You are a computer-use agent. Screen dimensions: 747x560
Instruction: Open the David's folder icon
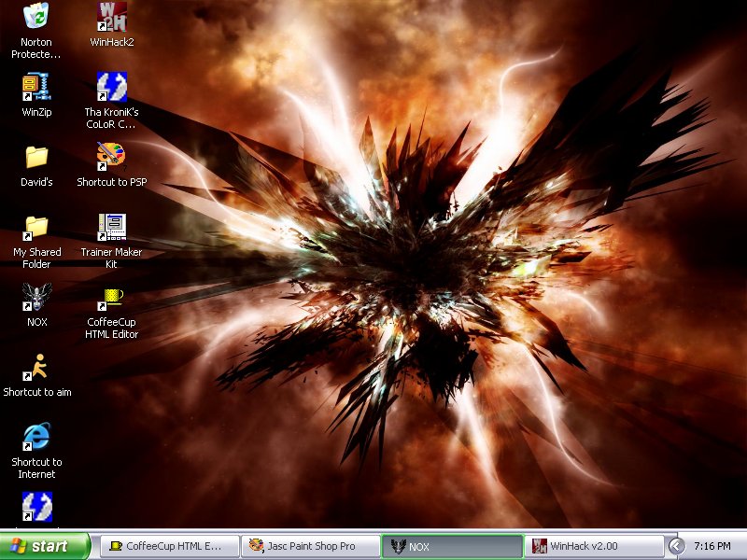[36, 157]
